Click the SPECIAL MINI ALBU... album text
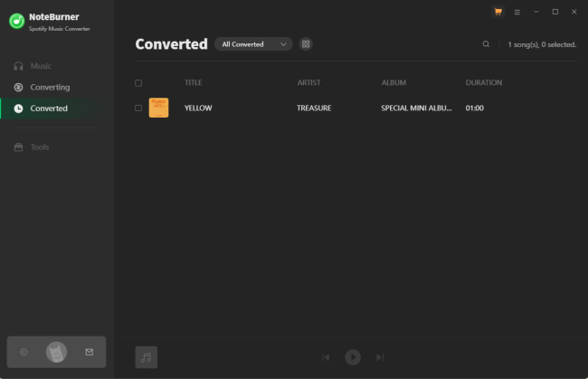Viewport: 588px width, 379px height. click(417, 108)
